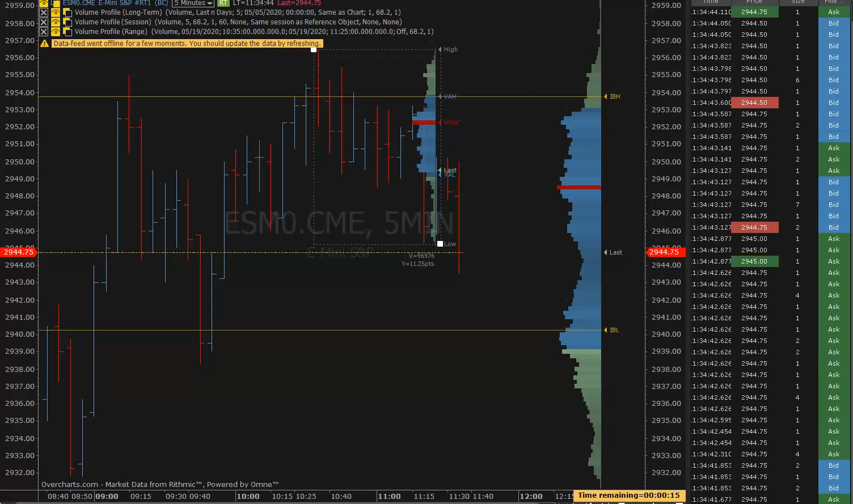Click the range profile VAH marker
Screen dimensions: 853x504
click(448, 97)
